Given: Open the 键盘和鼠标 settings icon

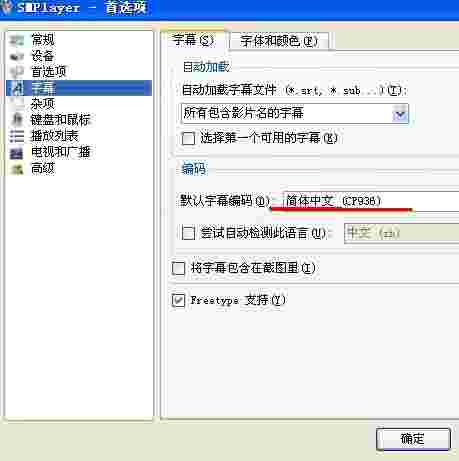Looking at the screenshot, I should click(16, 120).
